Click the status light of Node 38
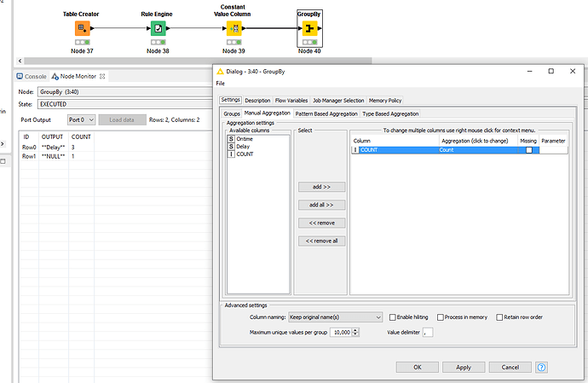 158,42
